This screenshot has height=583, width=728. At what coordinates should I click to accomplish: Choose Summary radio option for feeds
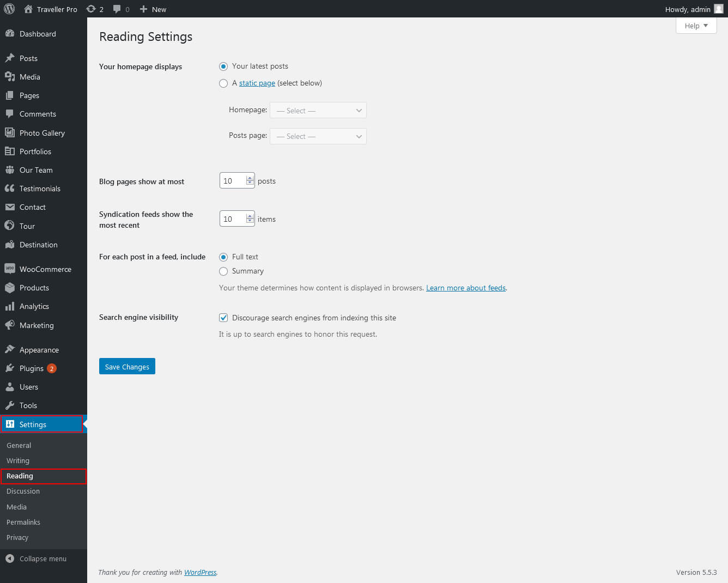[223, 271]
